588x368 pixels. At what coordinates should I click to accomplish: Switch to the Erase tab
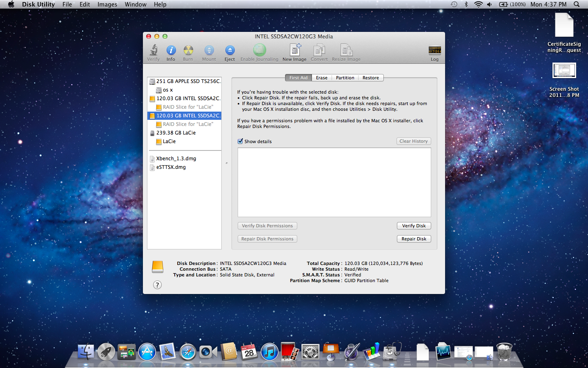click(322, 78)
